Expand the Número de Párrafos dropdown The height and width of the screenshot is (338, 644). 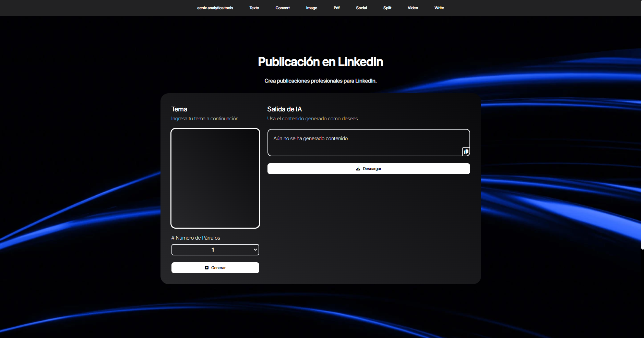pyautogui.click(x=215, y=250)
